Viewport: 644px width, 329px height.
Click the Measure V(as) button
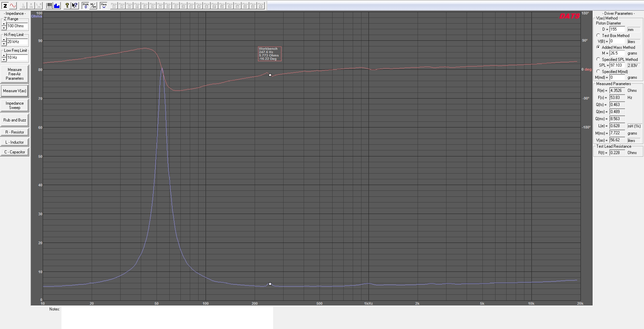tap(15, 91)
